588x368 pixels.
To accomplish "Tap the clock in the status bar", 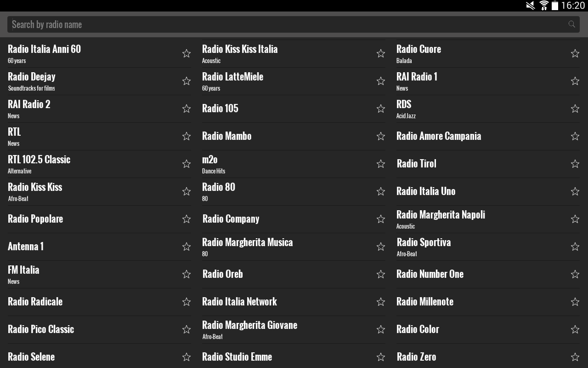I will point(568,6).
